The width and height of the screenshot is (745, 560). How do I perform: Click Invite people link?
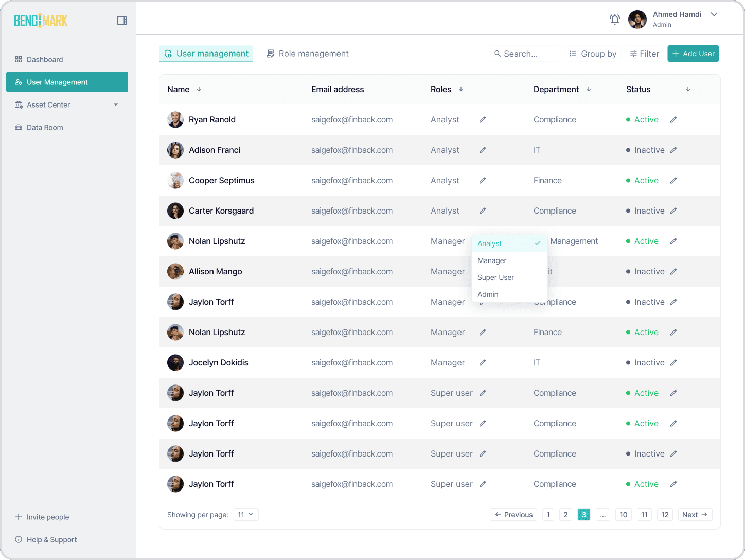coord(42,517)
